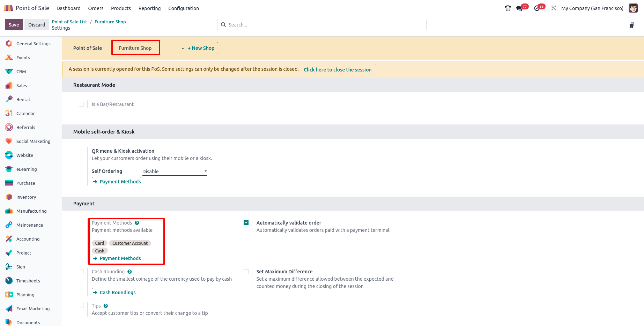Image resolution: width=644 pixels, height=326 pixels.
Task: Open the company switcher My Company (San Francisco)
Action: (592, 8)
